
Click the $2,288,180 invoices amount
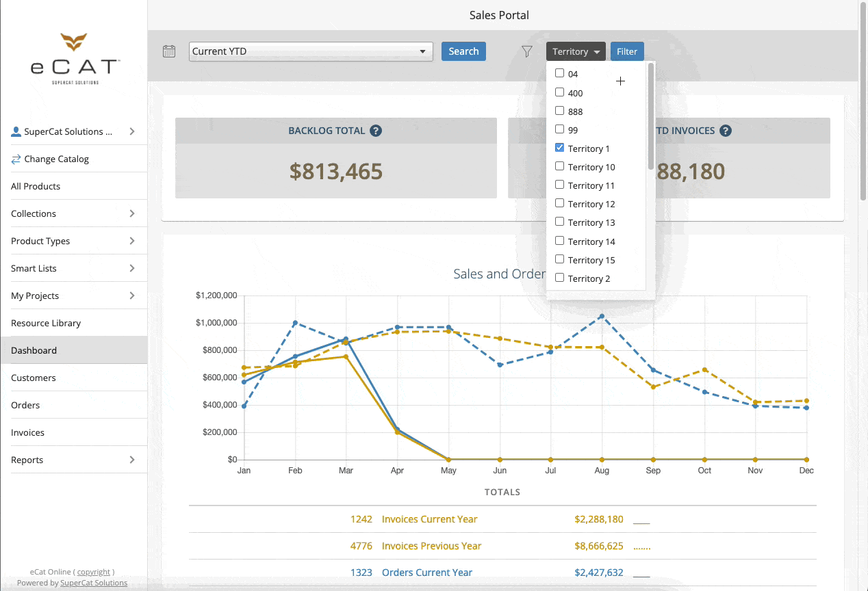(599, 519)
